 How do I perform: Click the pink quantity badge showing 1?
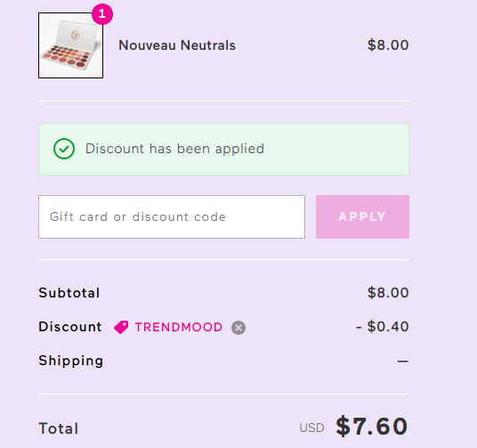[x=102, y=14]
